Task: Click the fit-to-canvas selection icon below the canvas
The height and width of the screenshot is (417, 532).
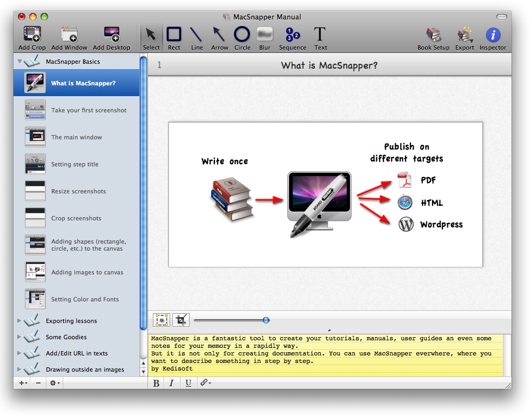Action: (x=161, y=320)
